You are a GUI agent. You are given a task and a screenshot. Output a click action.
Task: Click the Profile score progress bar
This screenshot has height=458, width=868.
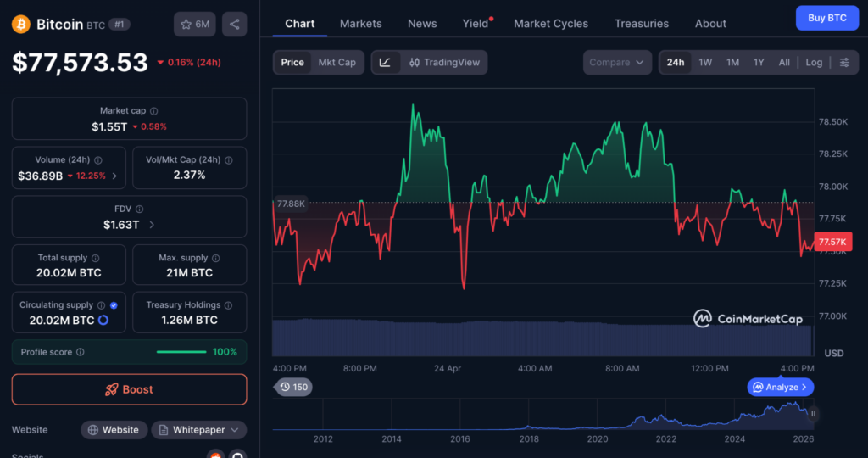181,352
